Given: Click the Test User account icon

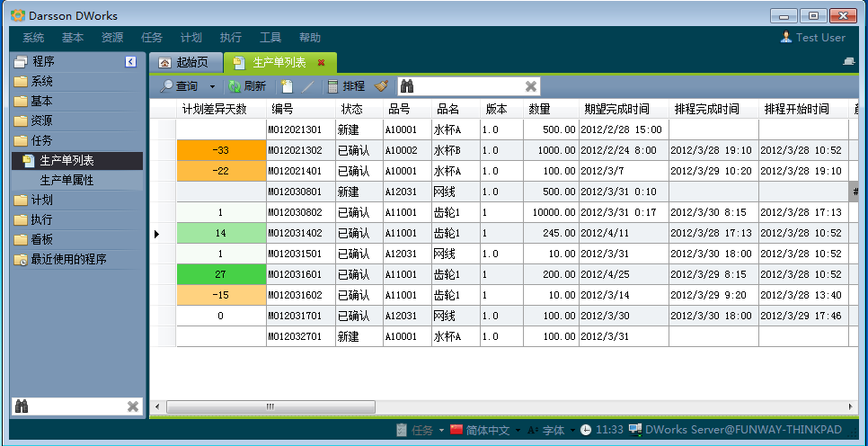Looking at the screenshot, I should pos(786,38).
